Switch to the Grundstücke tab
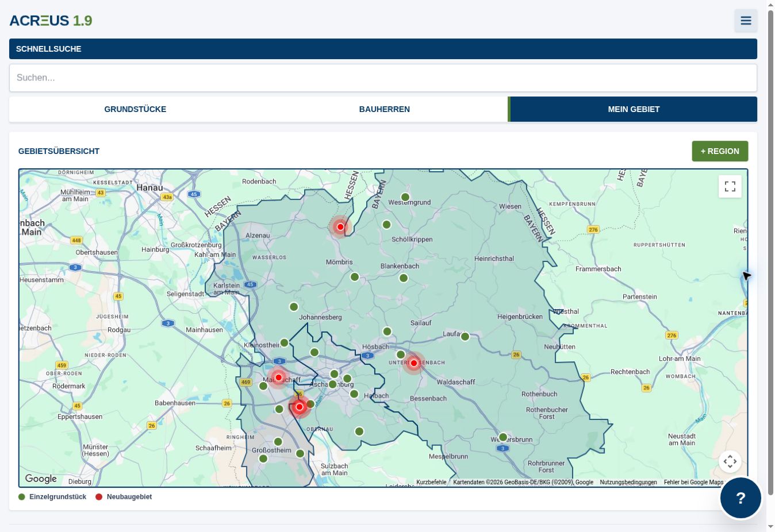Screen dimensions: 775x532 [x=135, y=109]
